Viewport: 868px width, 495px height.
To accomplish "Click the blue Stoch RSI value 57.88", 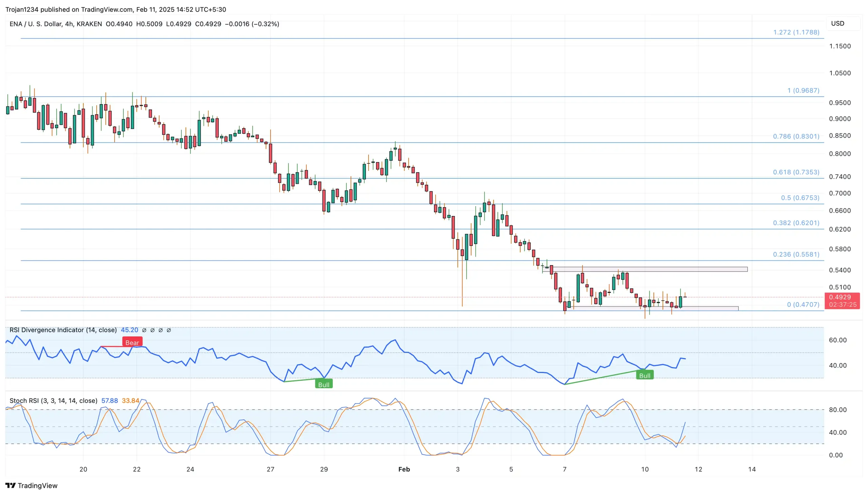I will [x=110, y=400].
